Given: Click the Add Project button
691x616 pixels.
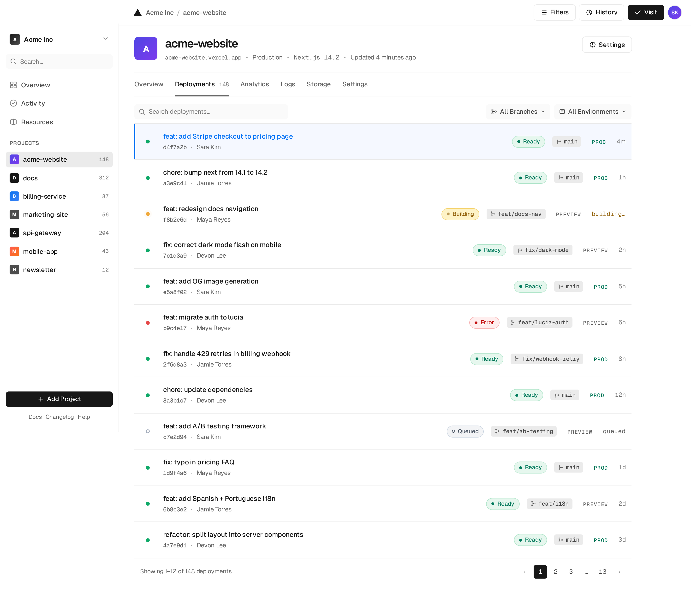Looking at the screenshot, I should pyautogui.click(x=59, y=399).
